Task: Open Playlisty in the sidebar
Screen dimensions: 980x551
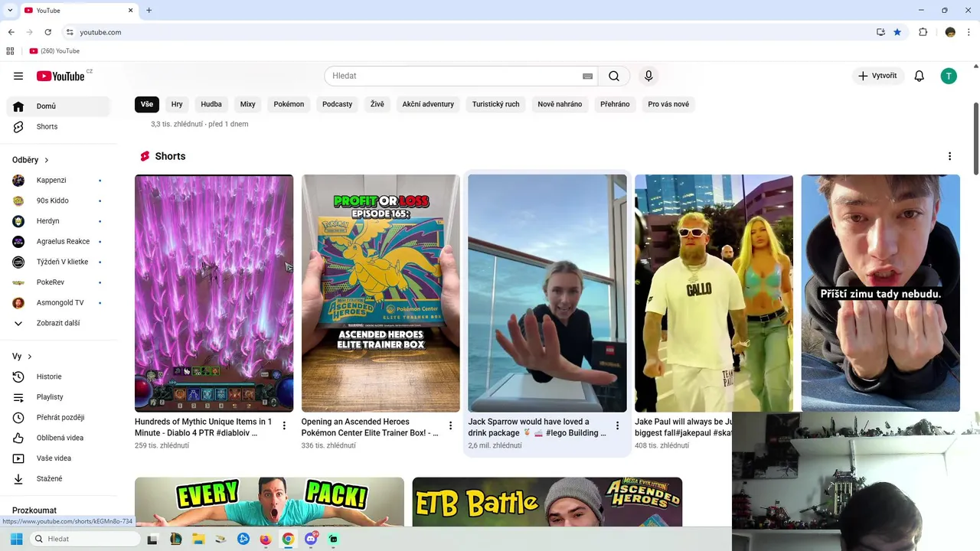Action: (x=58, y=397)
